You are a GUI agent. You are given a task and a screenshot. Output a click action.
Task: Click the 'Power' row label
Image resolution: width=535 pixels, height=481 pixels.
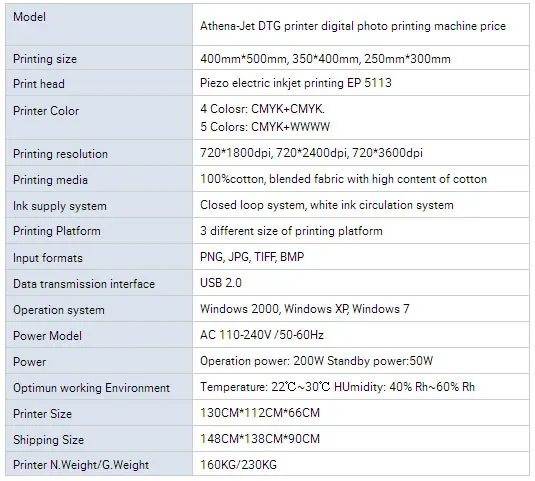[29, 362]
